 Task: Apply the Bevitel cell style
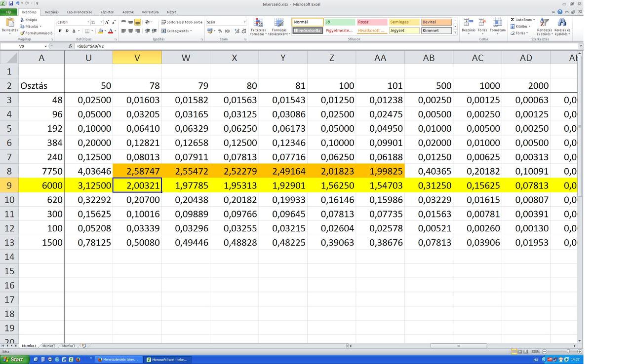pyautogui.click(x=436, y=22)
